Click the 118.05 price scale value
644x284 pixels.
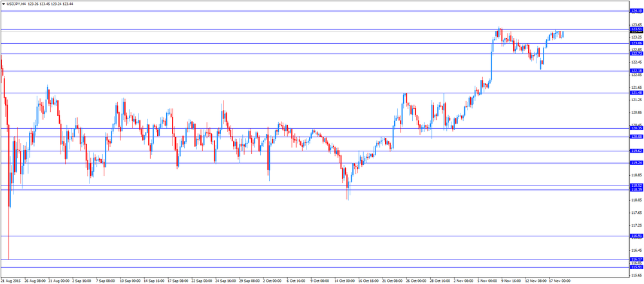pos(636,200)
